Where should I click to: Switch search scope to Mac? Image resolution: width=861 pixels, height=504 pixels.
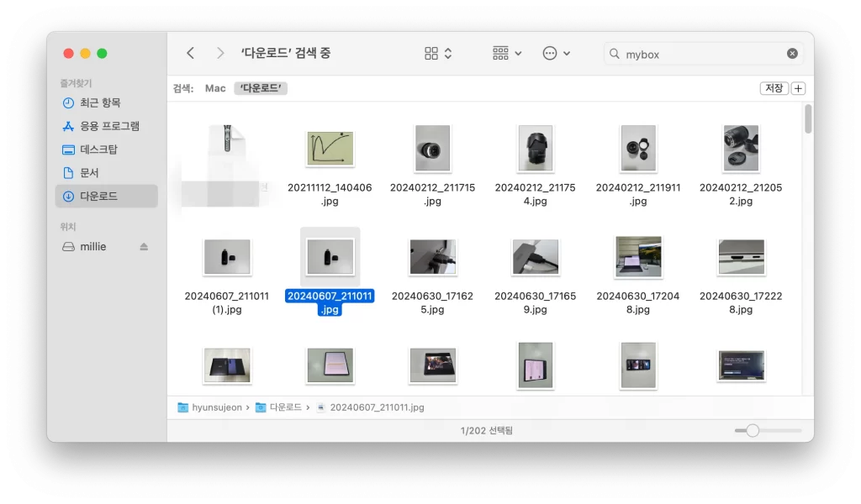(215, 88)
